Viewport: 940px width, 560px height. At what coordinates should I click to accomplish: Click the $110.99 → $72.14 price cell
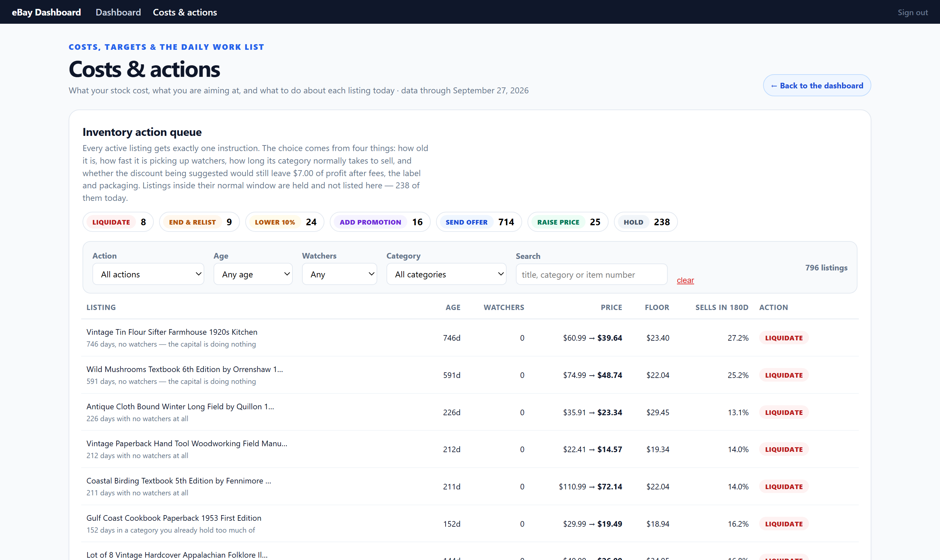point(590,486)
